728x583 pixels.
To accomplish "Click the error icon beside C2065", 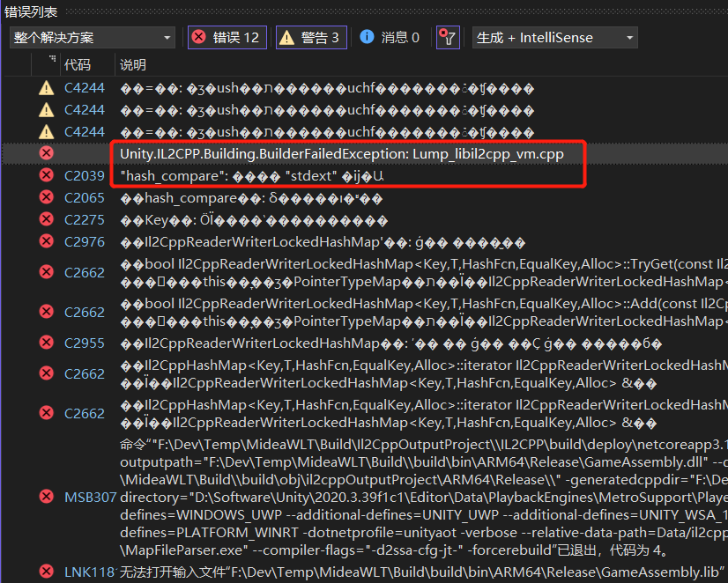I will (x=46, y=197).
